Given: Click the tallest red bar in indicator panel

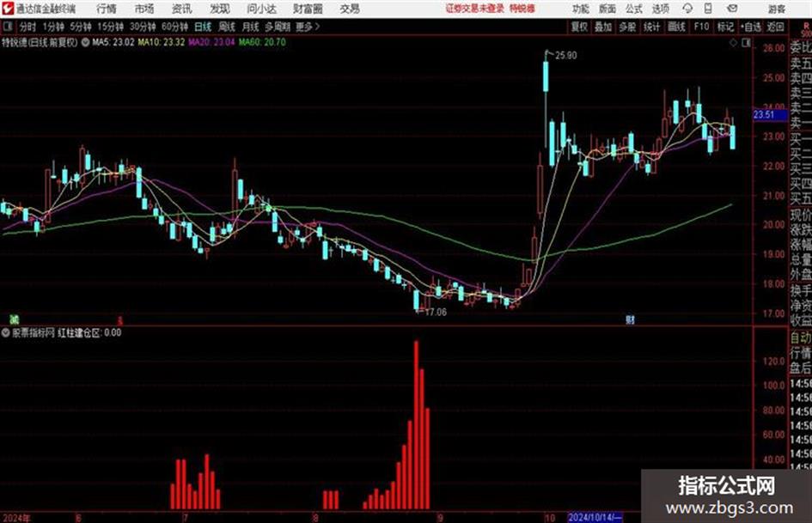Looking at the screenshot, I should point(417,424).
